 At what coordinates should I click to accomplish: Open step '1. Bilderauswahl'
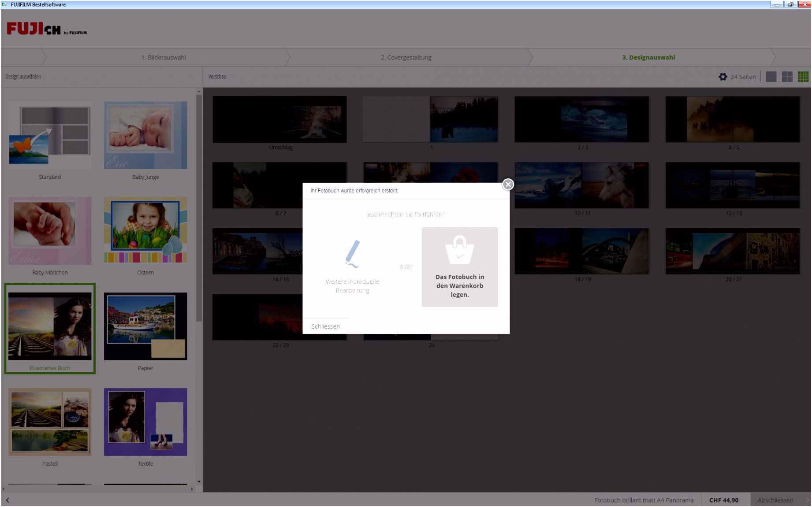coord(164,57)
